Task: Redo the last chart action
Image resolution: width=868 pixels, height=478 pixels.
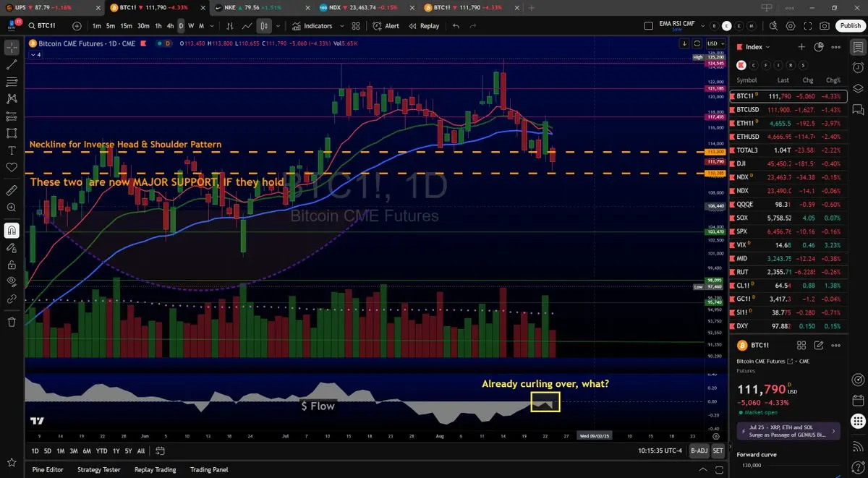Action: pyautogui.click(x=473, y=26)
